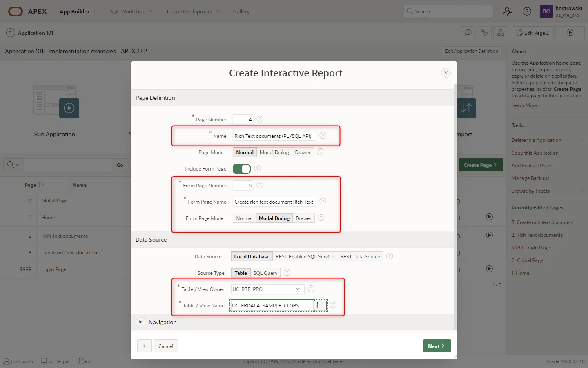Click into the Form Page Name field

click(x=274, y=202)
